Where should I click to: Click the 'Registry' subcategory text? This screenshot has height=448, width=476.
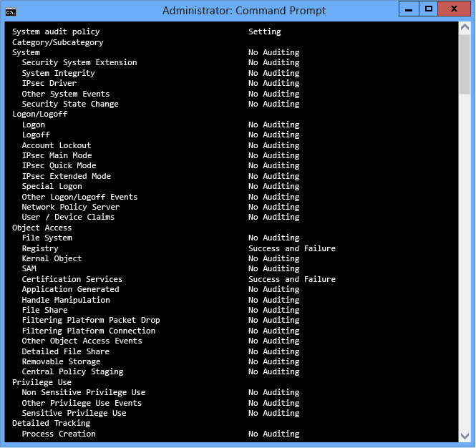[40, 248]
